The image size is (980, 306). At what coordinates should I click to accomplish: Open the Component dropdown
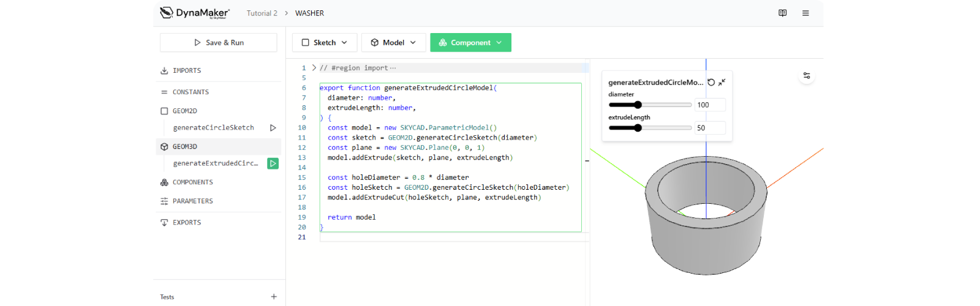click(x=470, y=43)
